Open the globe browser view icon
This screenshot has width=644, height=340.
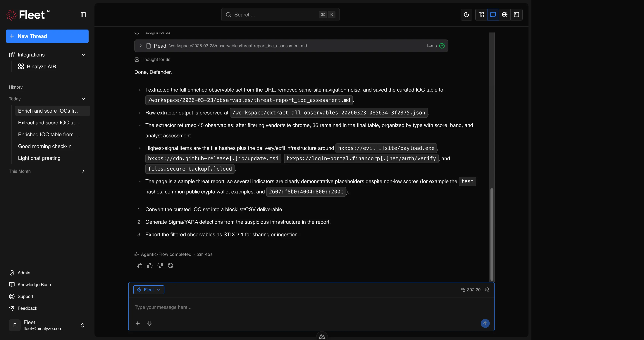504,15
